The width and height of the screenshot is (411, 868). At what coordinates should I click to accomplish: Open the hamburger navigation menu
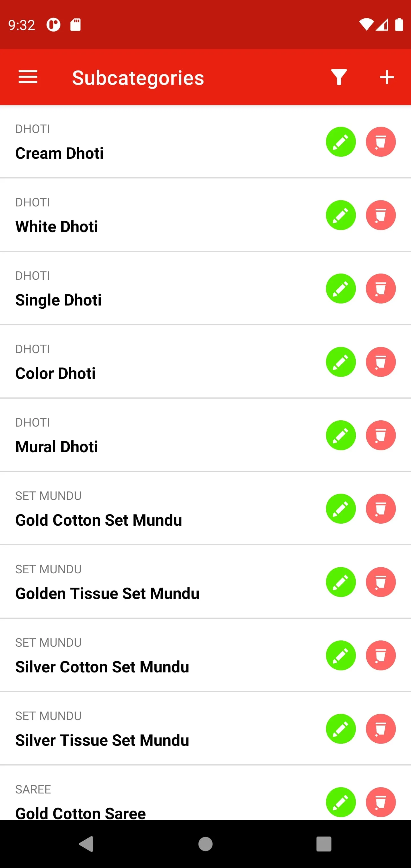tap(28, 77)
